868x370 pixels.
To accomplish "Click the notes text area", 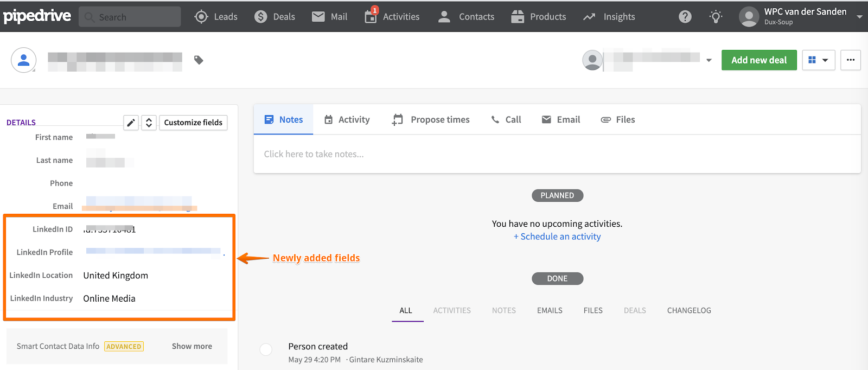I will point(557,154).
